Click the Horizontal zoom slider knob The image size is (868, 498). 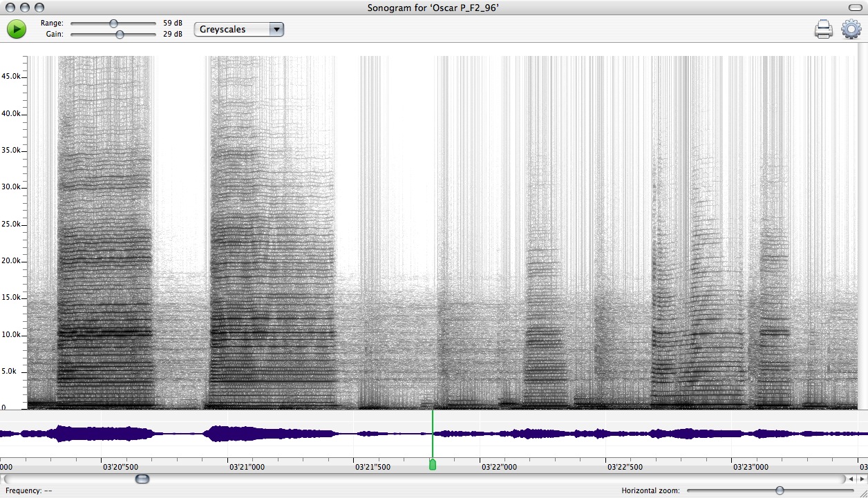coord(780,490)
